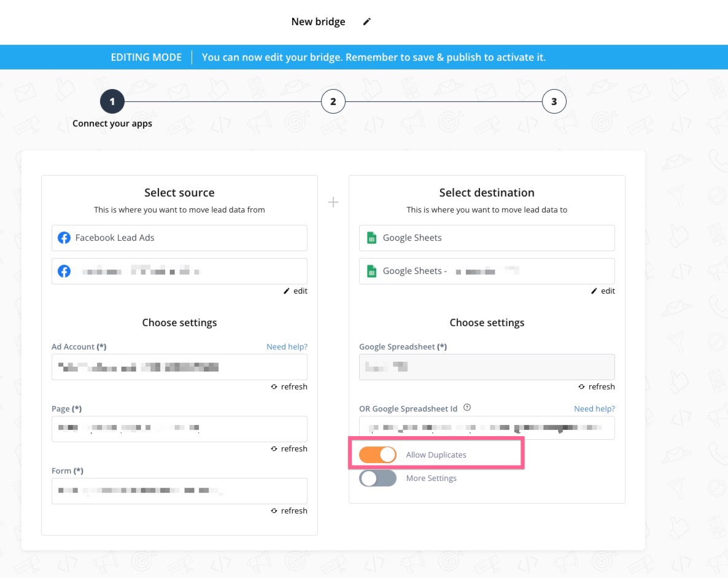Click the New bridge title text

[318, 21]
